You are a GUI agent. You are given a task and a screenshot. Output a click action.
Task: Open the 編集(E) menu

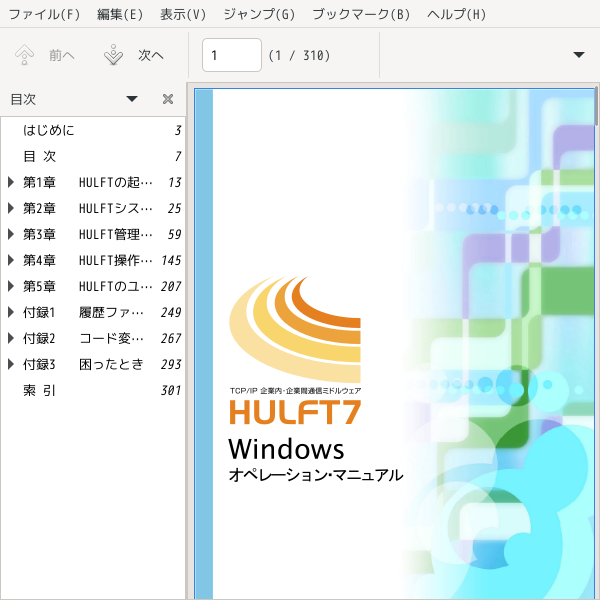click(x=120, y=15)
